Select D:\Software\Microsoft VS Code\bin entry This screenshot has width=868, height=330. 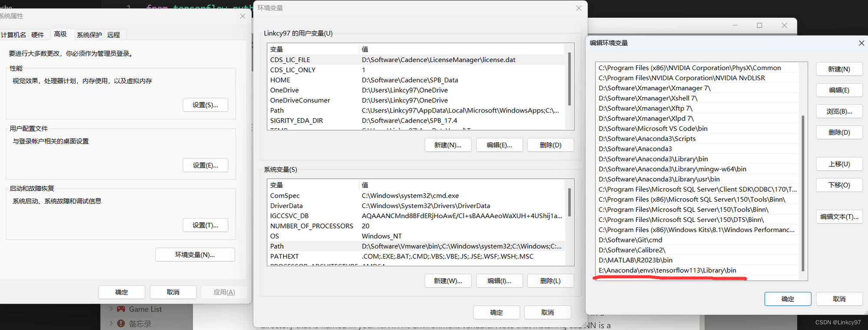[x=697, y=128]
